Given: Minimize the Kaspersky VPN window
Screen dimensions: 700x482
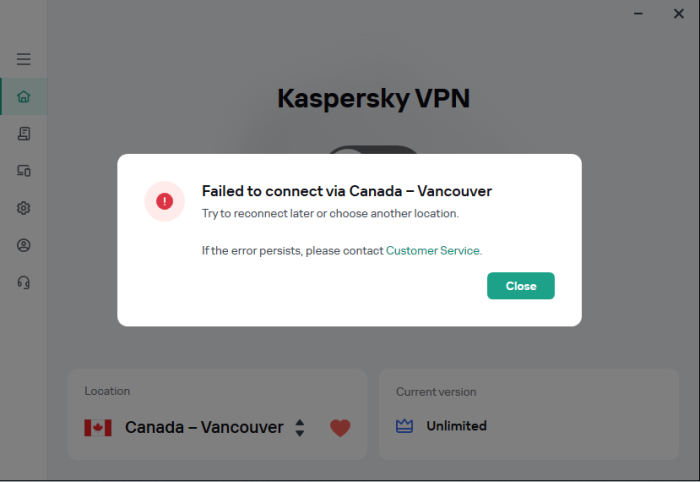Looking at the screenshot, I should [639, 14].
